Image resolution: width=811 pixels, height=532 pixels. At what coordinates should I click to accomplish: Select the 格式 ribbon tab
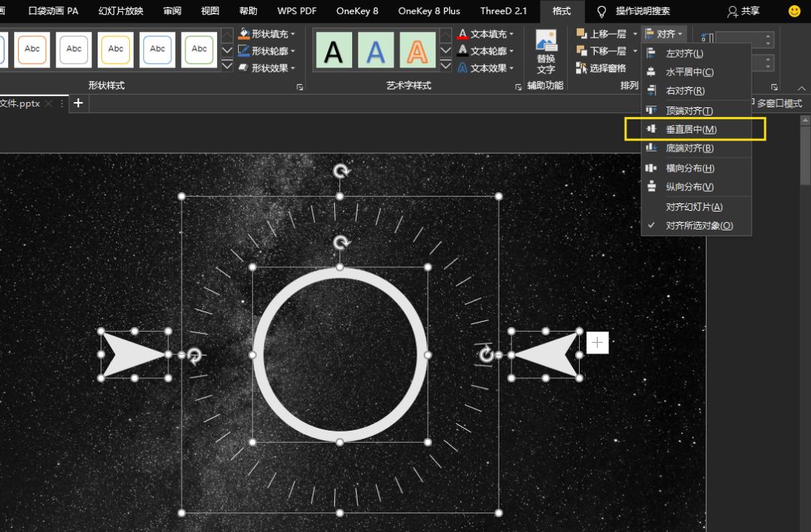562,11
